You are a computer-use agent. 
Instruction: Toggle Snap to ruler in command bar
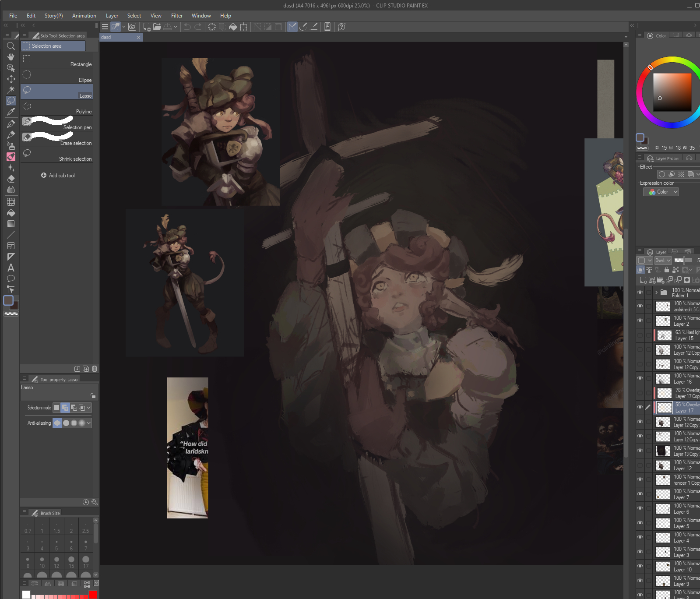pos(292,27)
